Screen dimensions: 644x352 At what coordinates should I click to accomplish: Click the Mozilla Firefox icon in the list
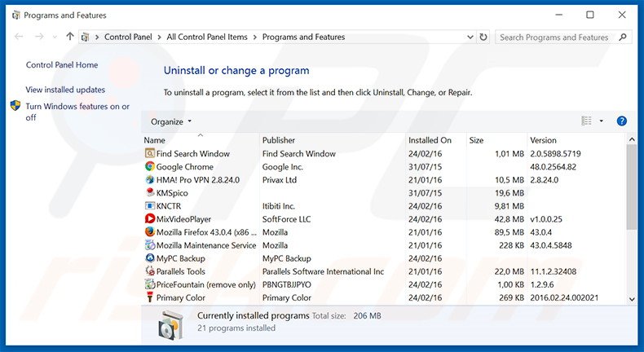150,232
